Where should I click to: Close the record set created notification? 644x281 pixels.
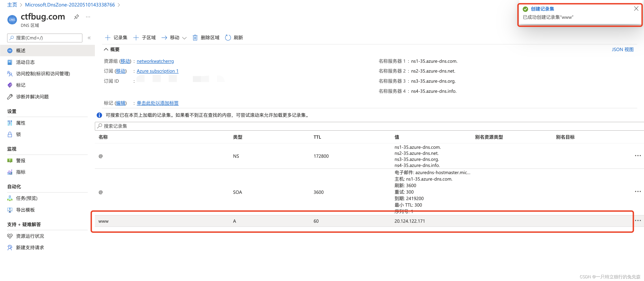tap(636, 9)
